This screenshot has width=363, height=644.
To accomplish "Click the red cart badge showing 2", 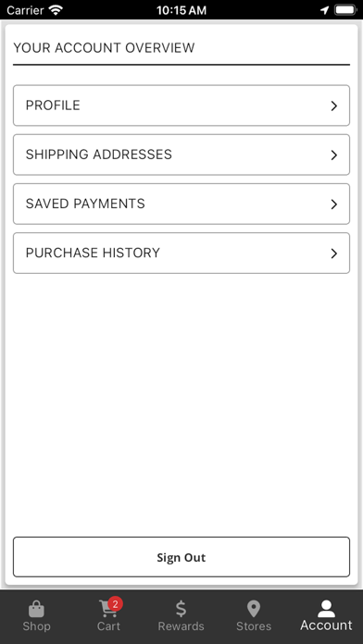I will (x=116, y=603).
